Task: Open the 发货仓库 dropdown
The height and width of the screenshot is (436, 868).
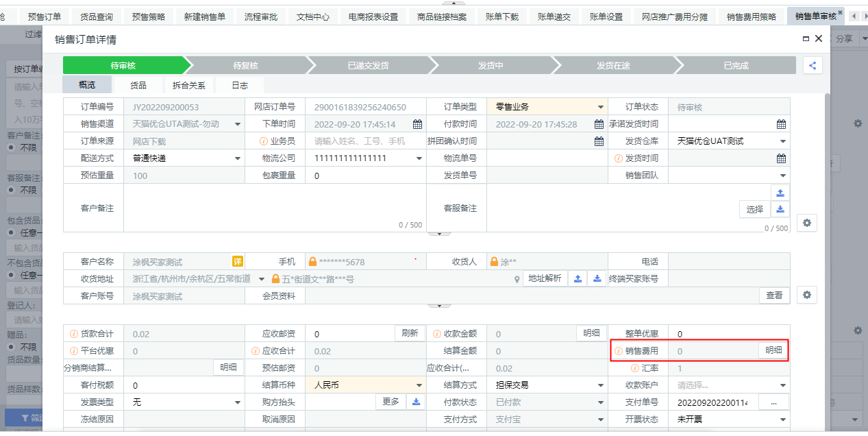Action: [782, 142]
